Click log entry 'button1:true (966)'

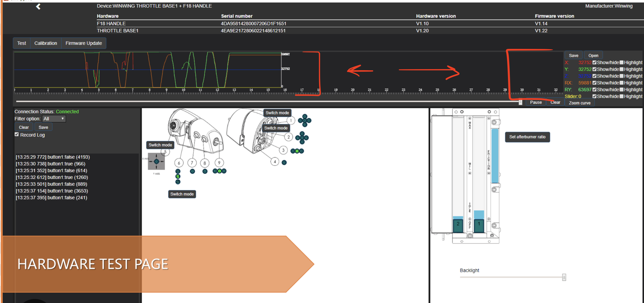pyautogui.click(x=50, y=164)
